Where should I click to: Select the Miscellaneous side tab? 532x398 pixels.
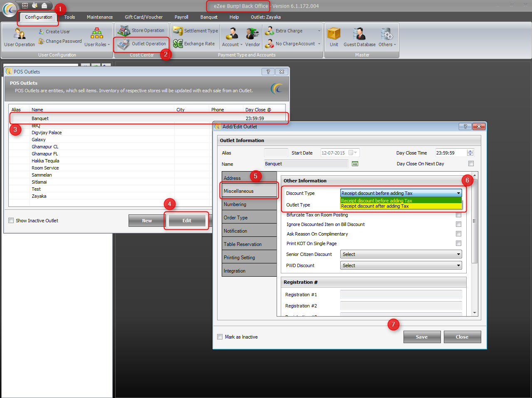click(x=249, y=191)
